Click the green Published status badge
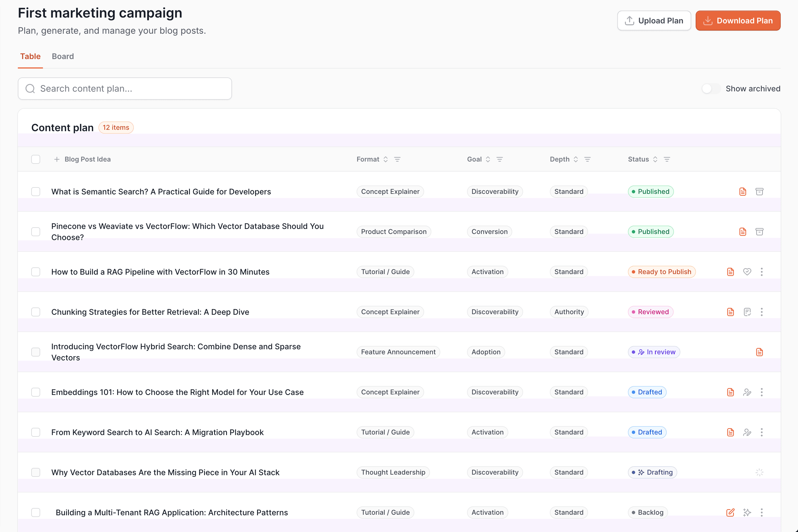The image size is (798, 532). [x=651, y=191]
